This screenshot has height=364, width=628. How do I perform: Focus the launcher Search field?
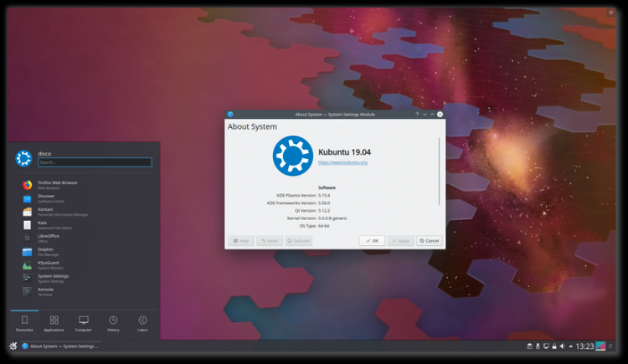[95, 162]
